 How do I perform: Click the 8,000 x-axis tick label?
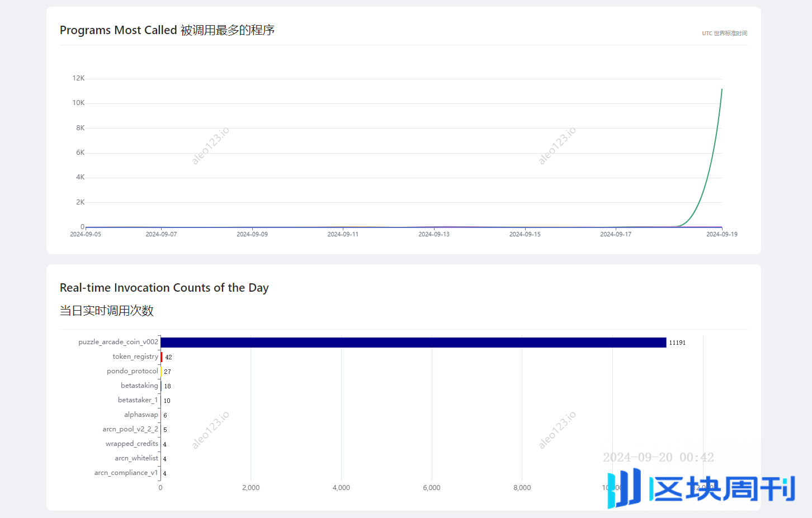coord(522,488)
